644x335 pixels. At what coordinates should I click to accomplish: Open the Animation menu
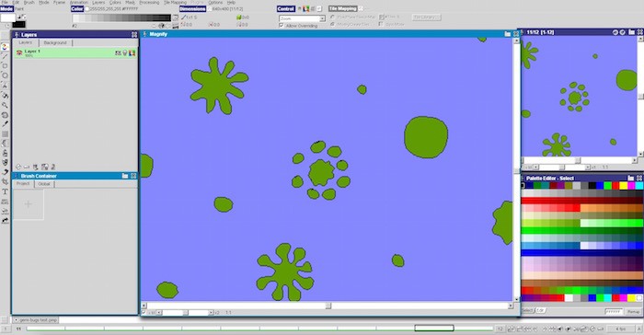78,3
